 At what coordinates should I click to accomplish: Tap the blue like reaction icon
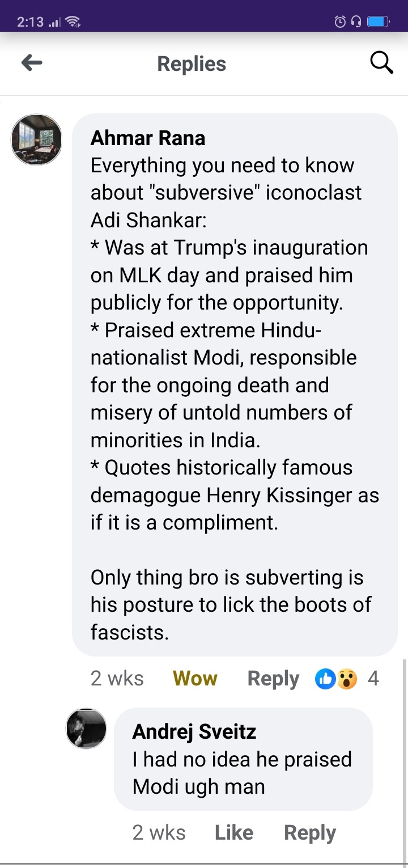pyautogui.click(x=325, y=679)
